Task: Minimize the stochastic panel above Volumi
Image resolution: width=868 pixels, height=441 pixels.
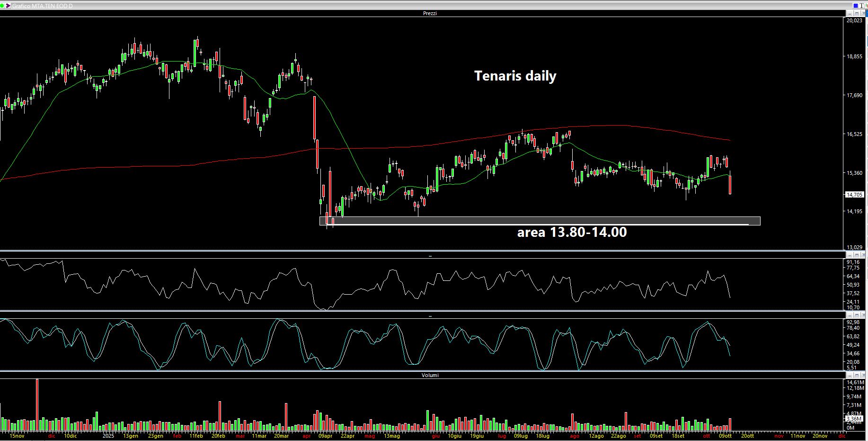Action: coord(850,315)
